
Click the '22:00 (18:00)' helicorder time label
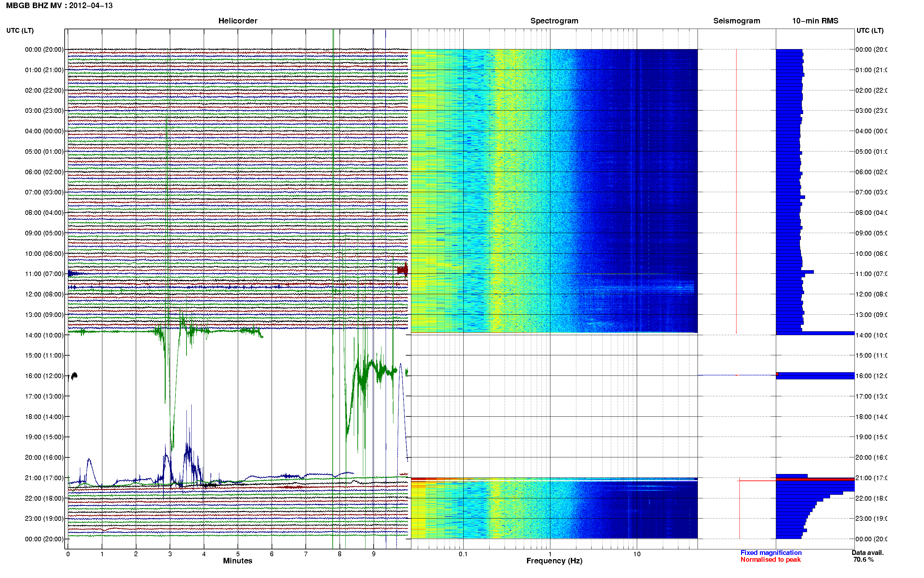[x=44, y=498]
